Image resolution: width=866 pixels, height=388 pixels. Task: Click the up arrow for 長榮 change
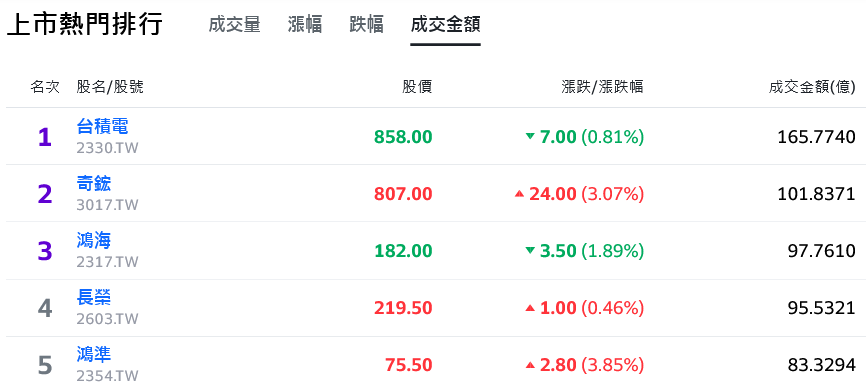pyautogui.click(x=530, y=308)
